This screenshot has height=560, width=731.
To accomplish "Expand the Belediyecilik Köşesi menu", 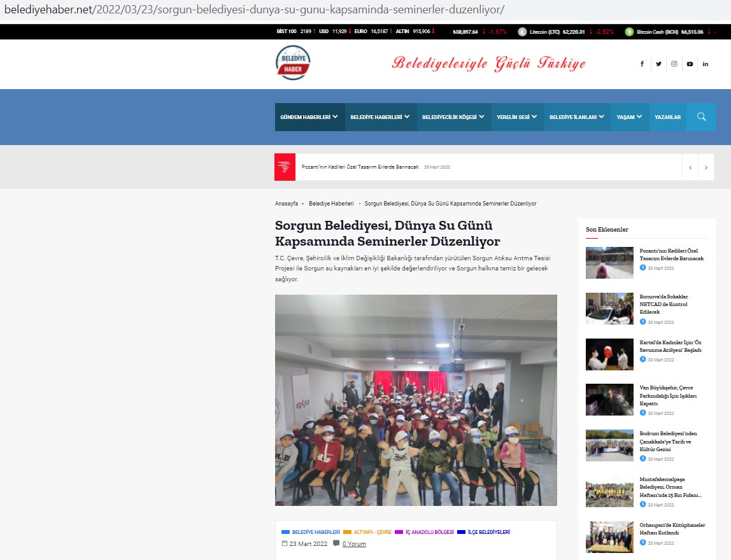I will [x=453, y=117].
